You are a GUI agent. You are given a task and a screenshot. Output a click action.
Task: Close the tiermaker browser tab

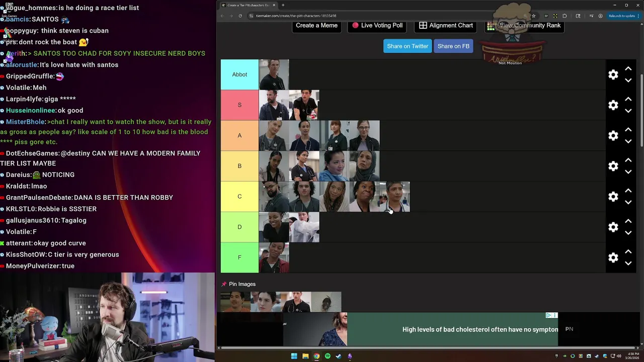click(x=274, y=5)
